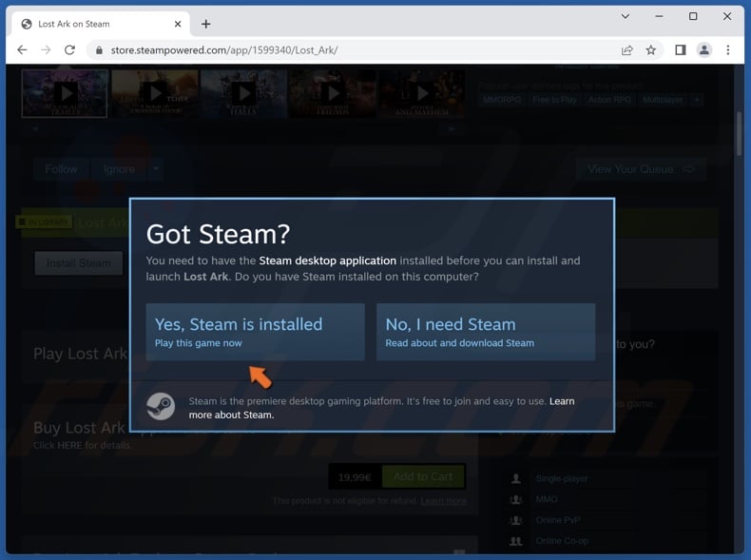Click the 19,99€ price label

pyautogui.click(x=355, y=477)
